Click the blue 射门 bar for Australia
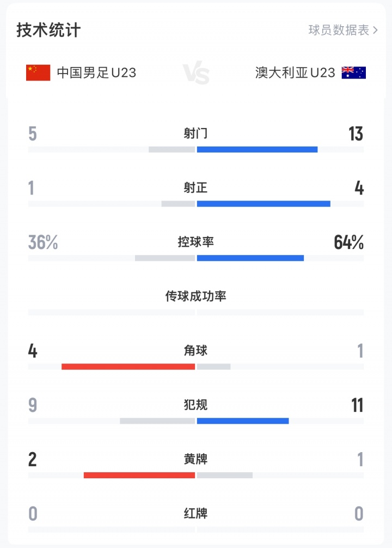This screenshot has height=548, width=392. pyautogui.click(x=257, y=149)
